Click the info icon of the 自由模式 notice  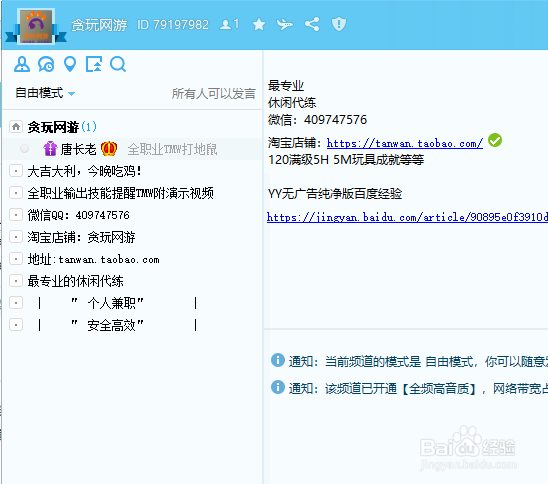278,360
